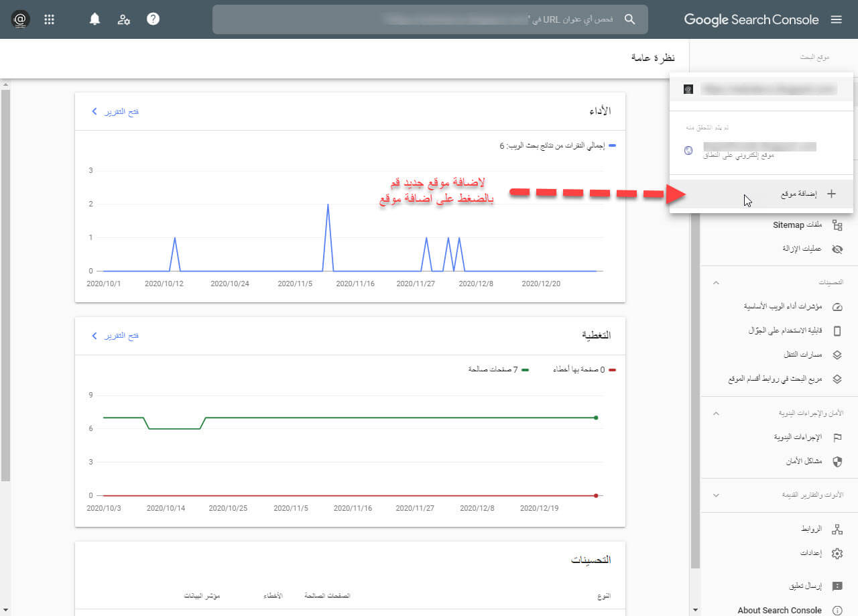Screen dimensions: 858x616
Task: Click the settings gear icon
Action: pos(837,554)
